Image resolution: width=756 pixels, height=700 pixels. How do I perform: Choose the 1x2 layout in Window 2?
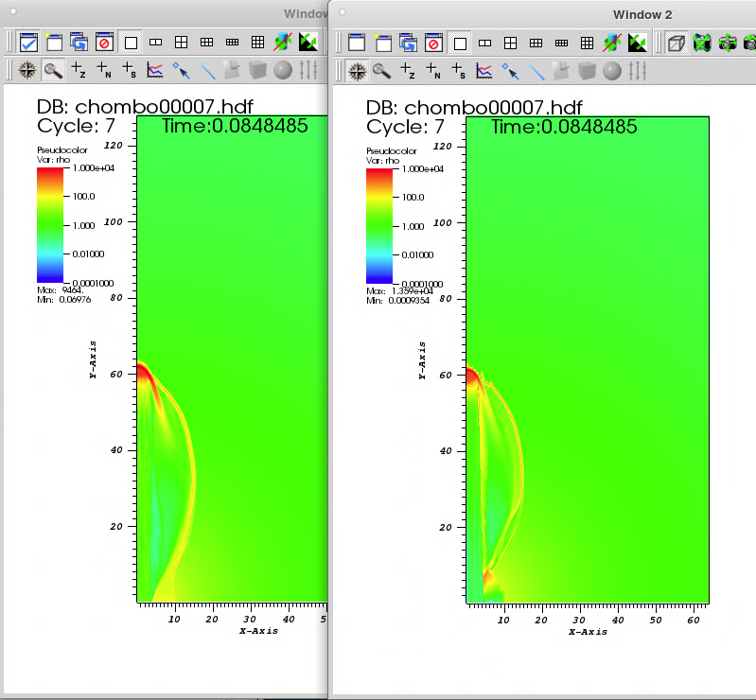[484, 44]
